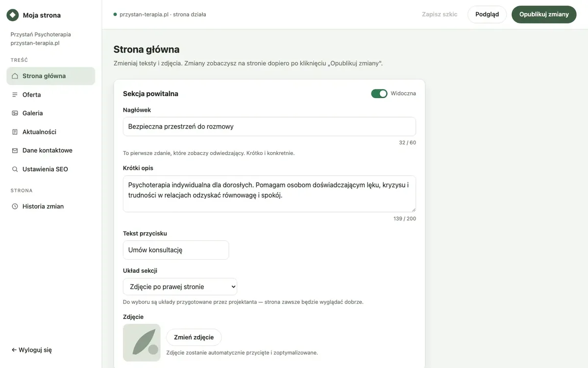Click the document icon beside Aktualności
Image resolution: width=588 pixels, height=368 pixels.
click(15, 132)
